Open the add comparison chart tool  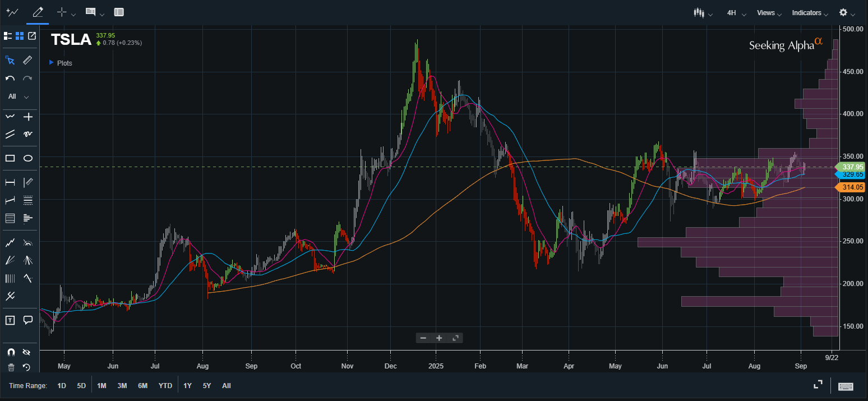point(12,12)
